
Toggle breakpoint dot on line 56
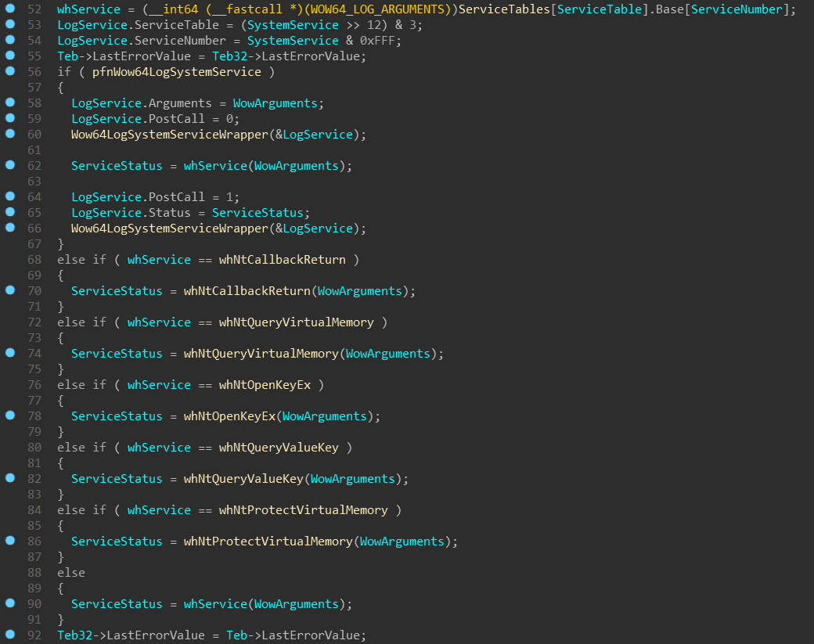pyautogui.click(x=10, y=71)
